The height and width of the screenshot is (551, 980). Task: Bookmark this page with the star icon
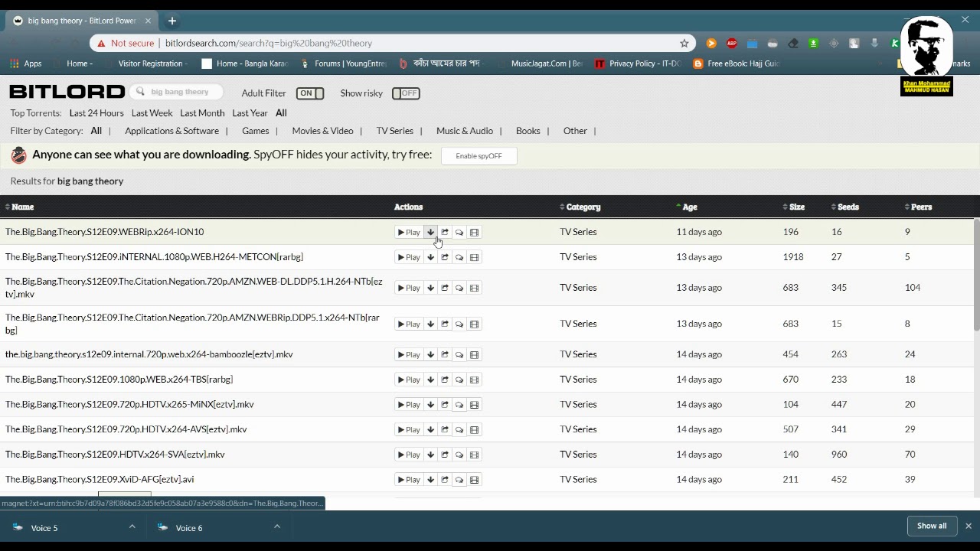click(x=684, y=44)
